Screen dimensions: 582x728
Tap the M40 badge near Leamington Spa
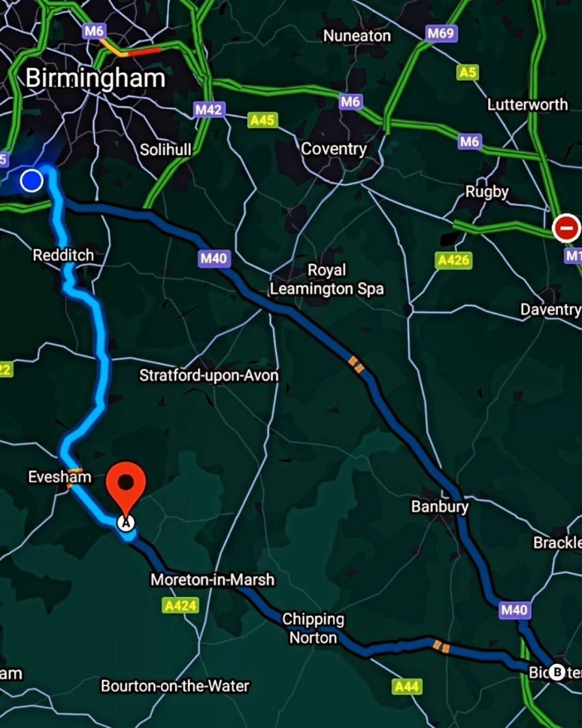(x=214, y=258)
